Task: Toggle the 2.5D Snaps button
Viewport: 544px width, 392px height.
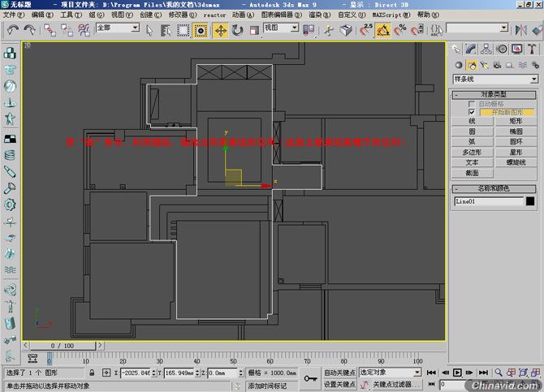Action: 365,30
